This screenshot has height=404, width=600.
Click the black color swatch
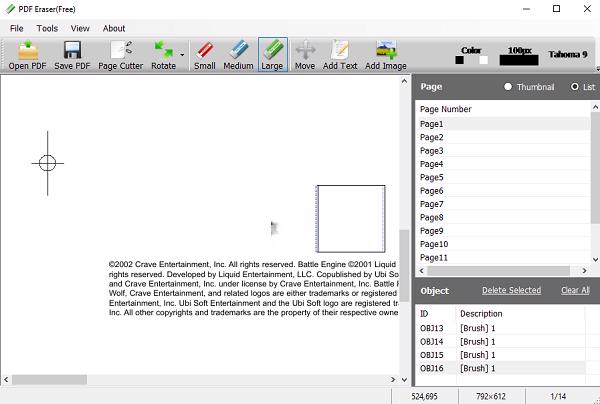[460, 60]
